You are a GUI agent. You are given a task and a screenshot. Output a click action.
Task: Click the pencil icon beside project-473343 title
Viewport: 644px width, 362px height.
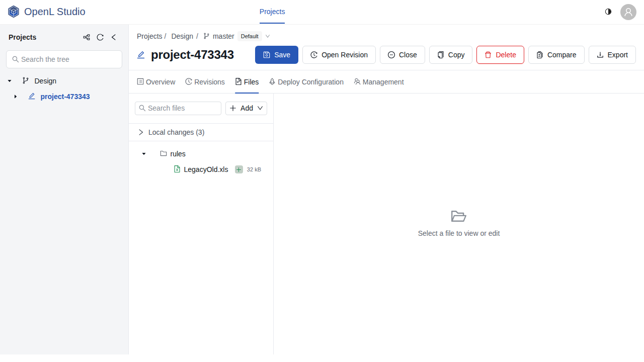(x=141, y=55)
